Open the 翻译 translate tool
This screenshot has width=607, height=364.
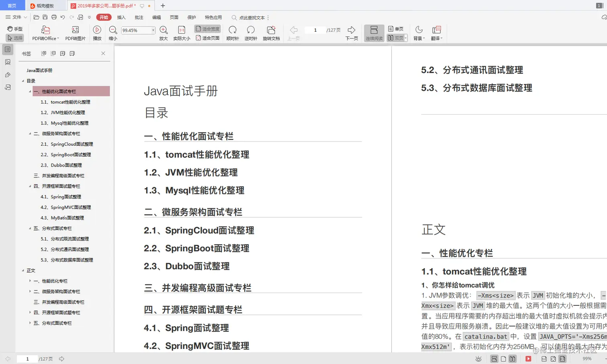click(437, 33)
